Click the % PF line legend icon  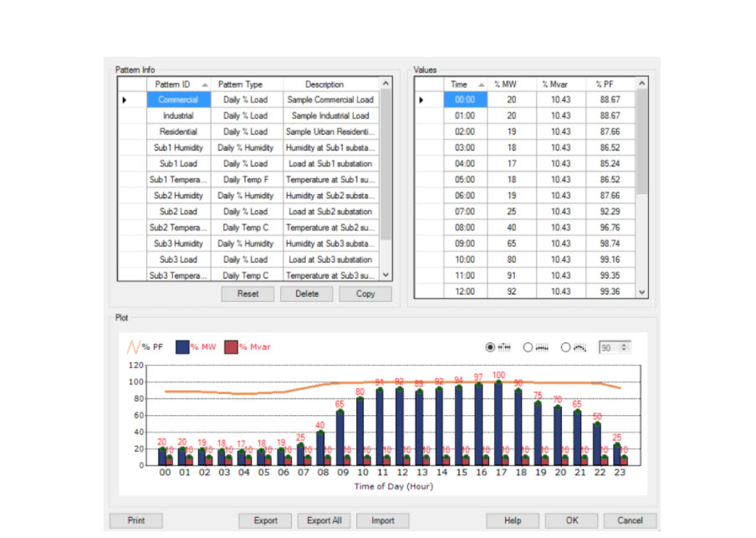133,346
